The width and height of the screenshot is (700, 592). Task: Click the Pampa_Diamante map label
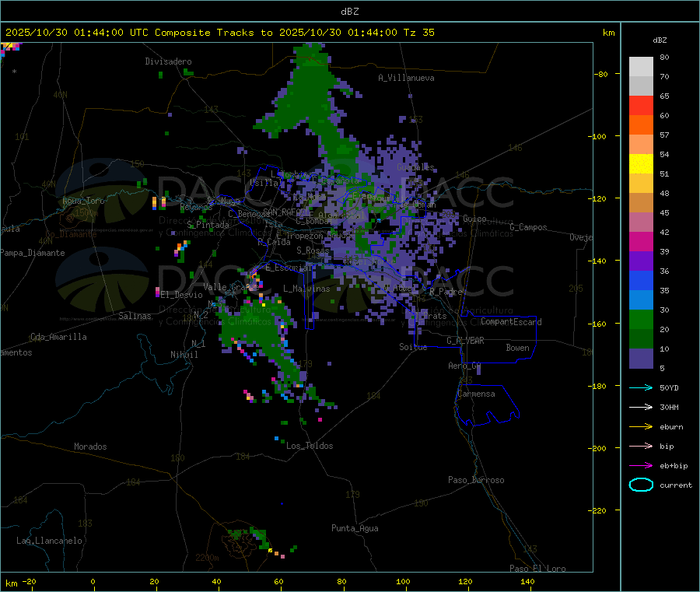(x=33, y=253)
